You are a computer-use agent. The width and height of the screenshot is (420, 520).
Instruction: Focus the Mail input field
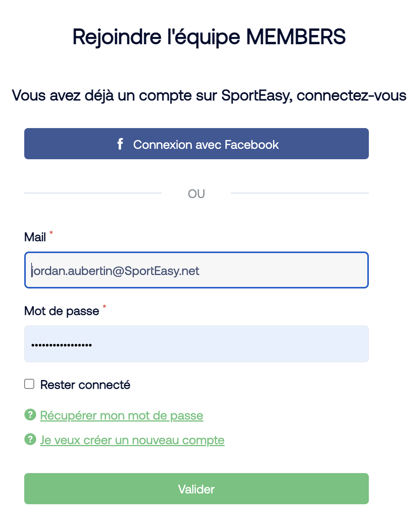tap(197, 270)
